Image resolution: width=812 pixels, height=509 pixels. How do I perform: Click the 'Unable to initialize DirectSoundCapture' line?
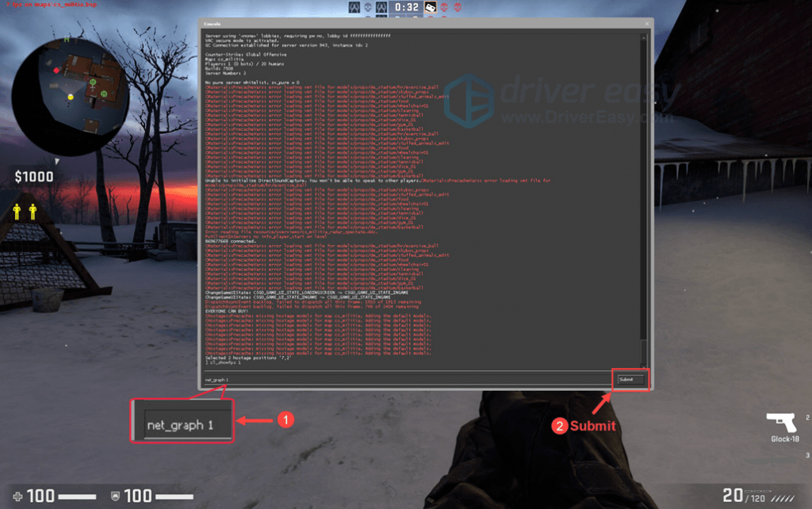tap(312, 181)
